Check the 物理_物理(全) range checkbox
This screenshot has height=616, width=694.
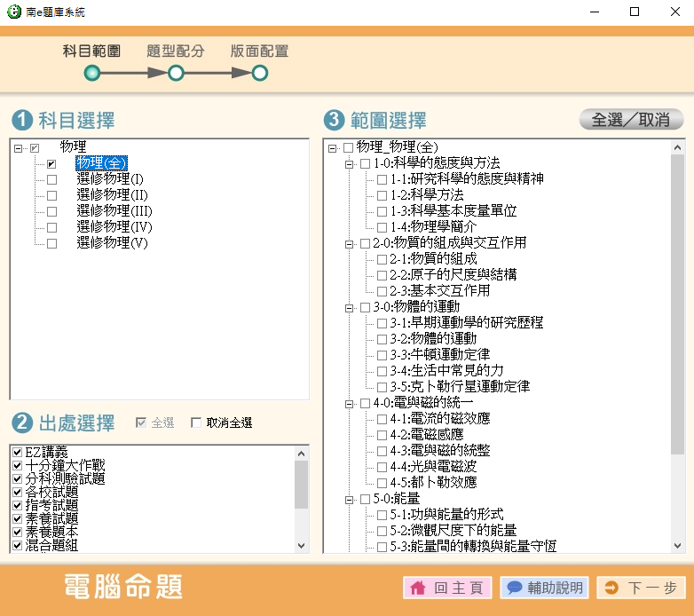coord(348,147)
